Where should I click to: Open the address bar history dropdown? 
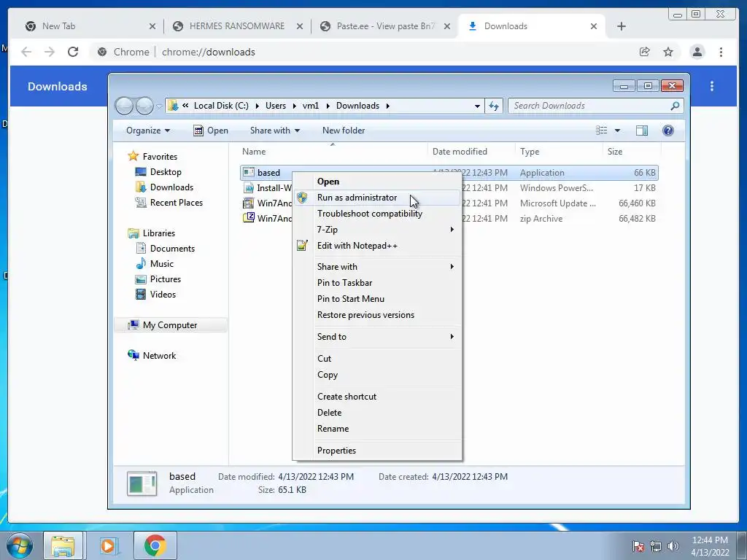point(477,106)
